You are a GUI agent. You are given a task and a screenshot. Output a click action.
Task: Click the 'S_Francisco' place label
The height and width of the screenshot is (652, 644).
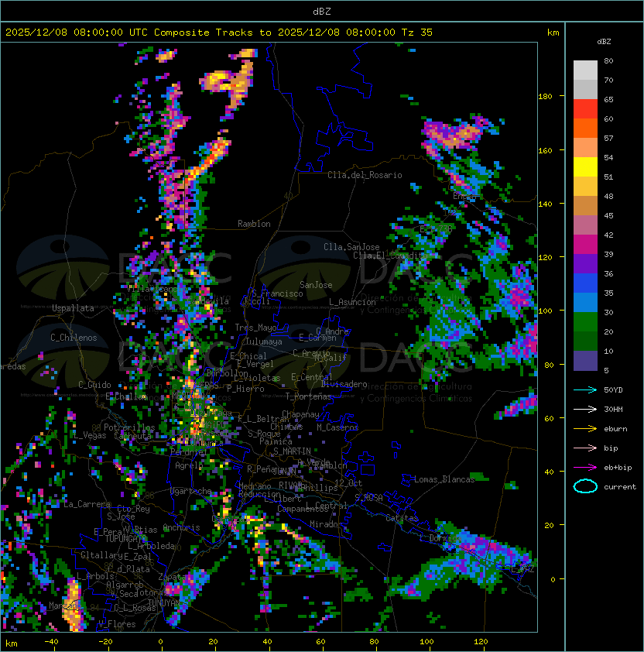[x=277, y=294]
